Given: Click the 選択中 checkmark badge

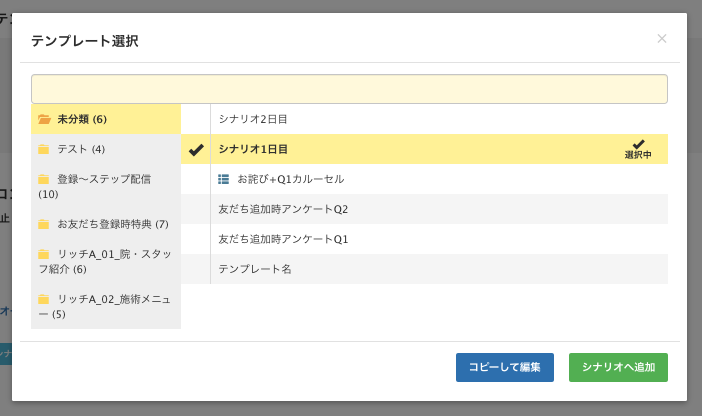Looking at the screenshot, I should point(638,149).
